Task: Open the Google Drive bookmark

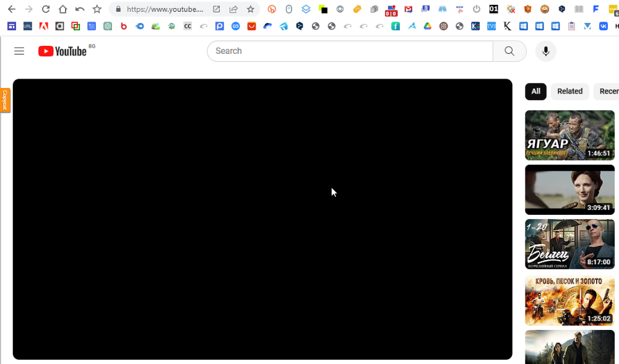Action: [428, 26]
